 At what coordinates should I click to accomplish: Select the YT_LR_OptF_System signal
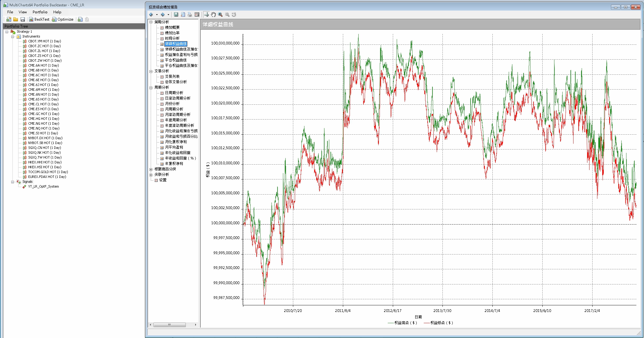point(44,186)
